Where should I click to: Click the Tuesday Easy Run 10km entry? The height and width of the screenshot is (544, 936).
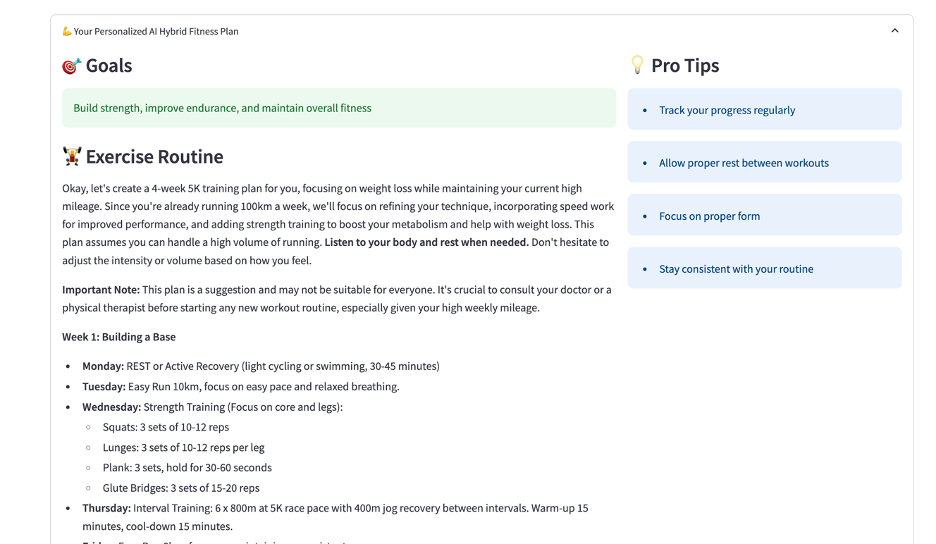240,386
